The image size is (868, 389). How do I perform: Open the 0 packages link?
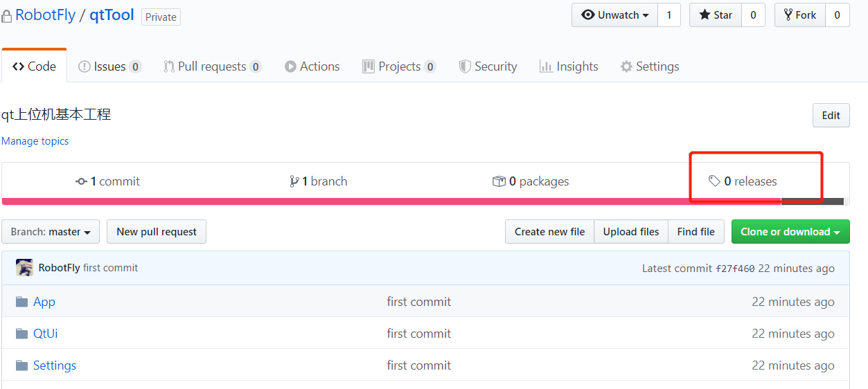coord(531,181)
